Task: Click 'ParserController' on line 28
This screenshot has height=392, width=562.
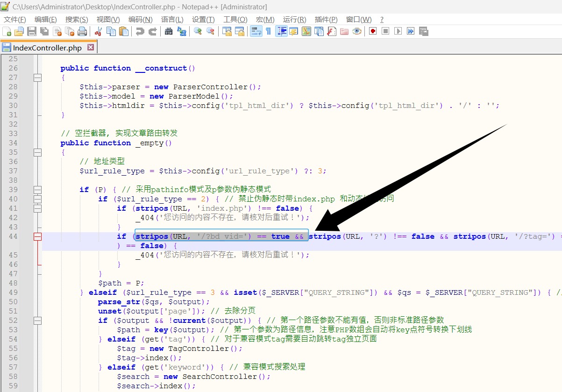Action: 210,87
